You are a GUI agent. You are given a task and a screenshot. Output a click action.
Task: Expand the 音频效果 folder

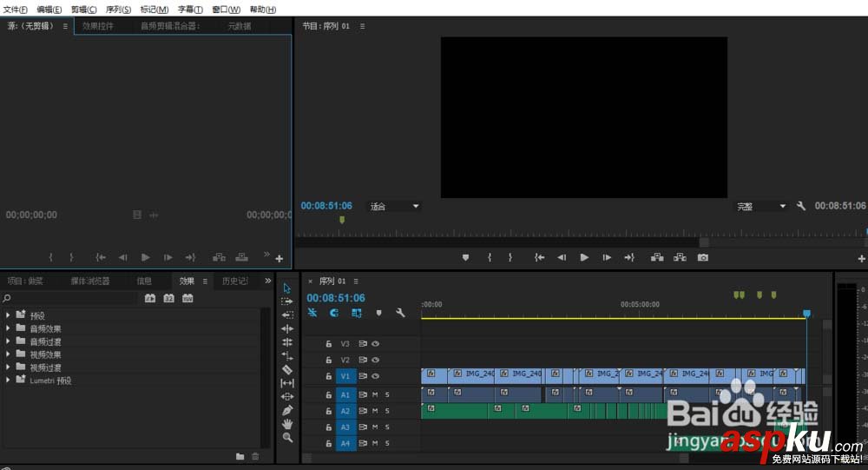[8, 328]
